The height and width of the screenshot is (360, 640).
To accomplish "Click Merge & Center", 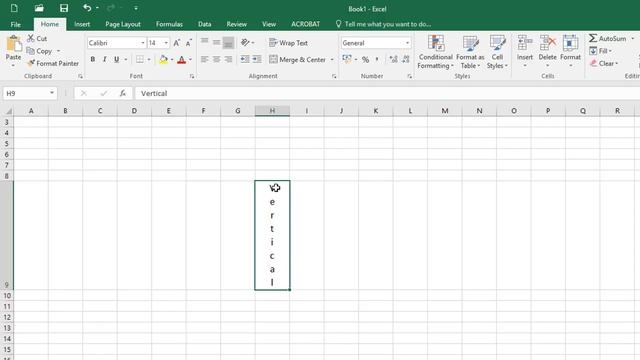I will [298, 60].
